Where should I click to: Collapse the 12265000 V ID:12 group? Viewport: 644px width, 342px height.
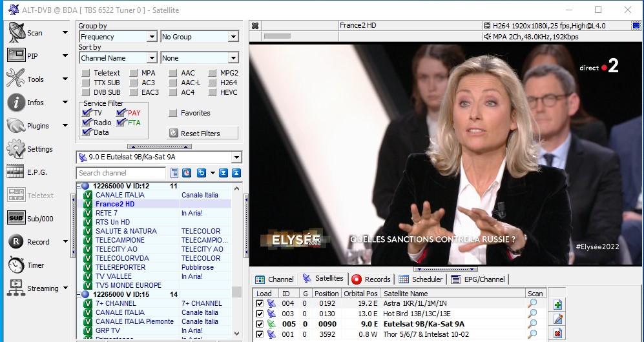click(78, 186)
